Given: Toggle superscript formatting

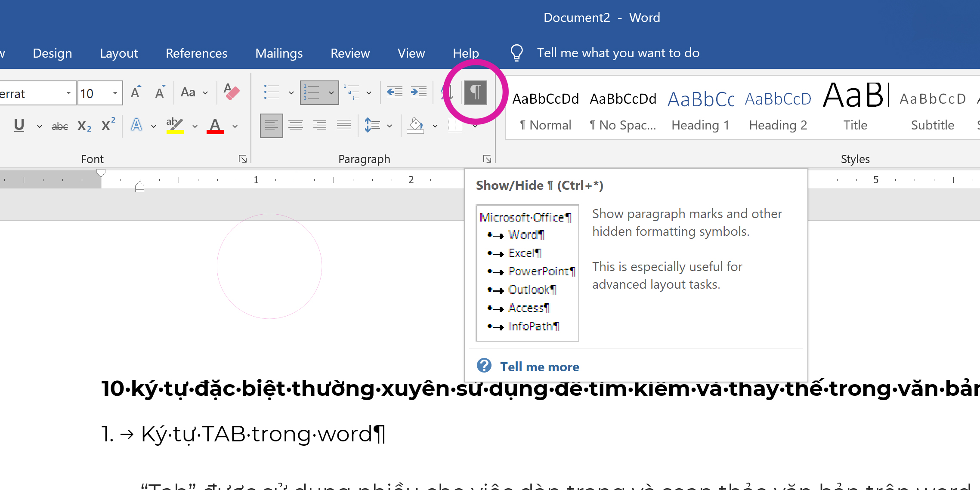Looking at the screenshot, I should tap(108, 125).
